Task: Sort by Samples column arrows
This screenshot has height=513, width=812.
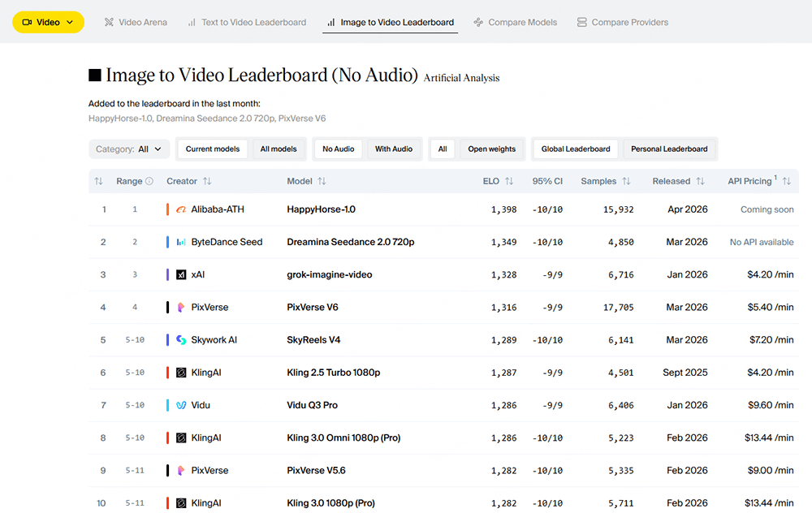Action: 626,181
